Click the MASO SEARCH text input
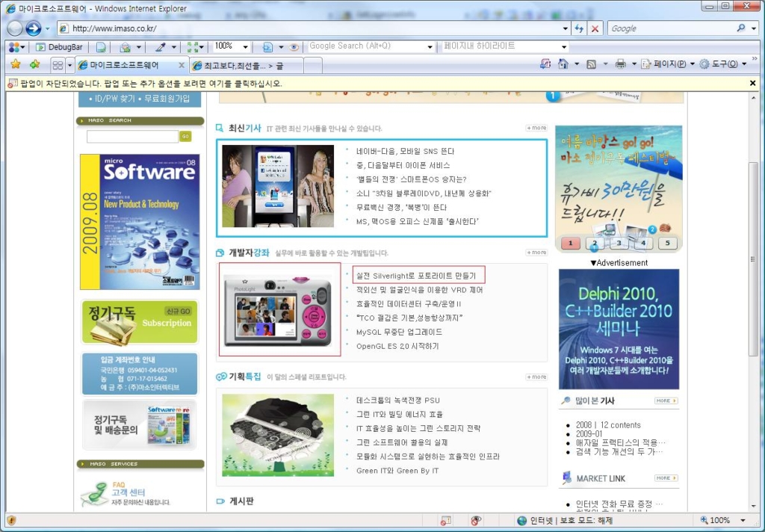Viewport: 765px width, 532px height. tap(132, 137)
